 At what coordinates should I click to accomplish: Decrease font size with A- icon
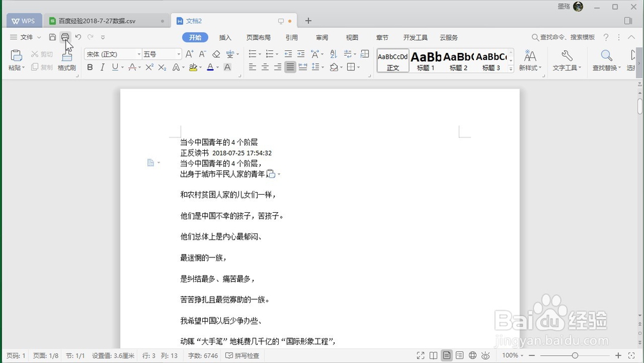point(202,54)
